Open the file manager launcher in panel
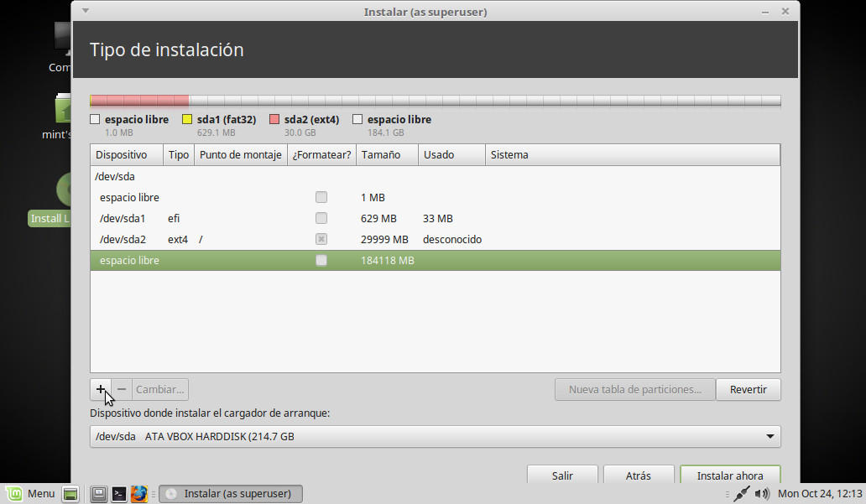The image size is (866, 504). tap(99, 494)
